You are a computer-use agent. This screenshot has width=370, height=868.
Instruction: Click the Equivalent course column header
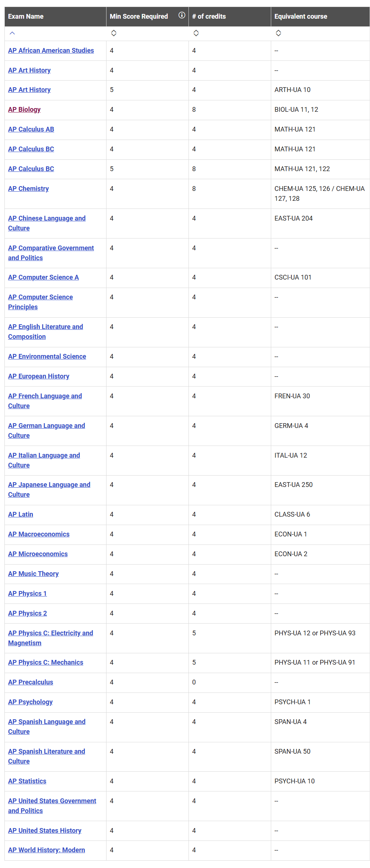(300, 16)
